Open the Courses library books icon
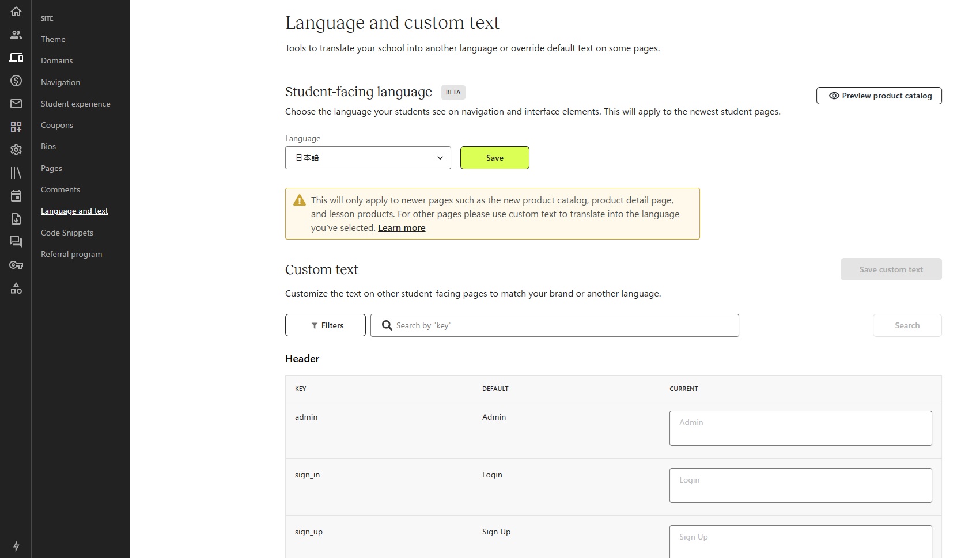The image size is (980, 558). [16, 173]
